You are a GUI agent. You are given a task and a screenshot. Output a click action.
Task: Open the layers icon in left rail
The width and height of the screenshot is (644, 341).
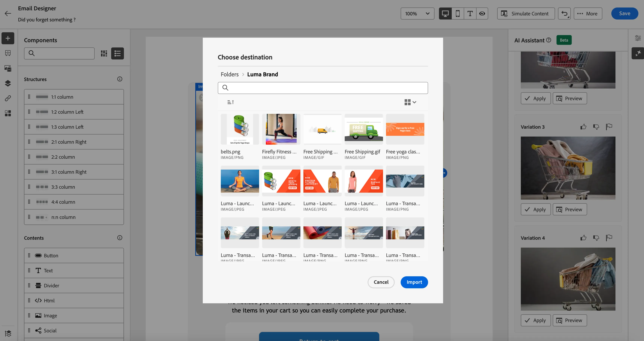(x=8, y=83)
